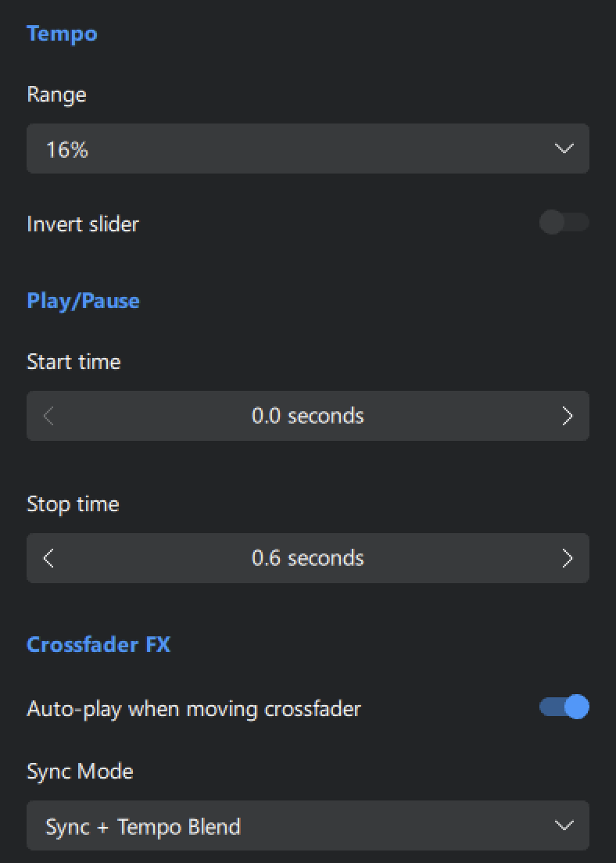
Task: Click the Invert slider text label
Action: tap(83, 224)
